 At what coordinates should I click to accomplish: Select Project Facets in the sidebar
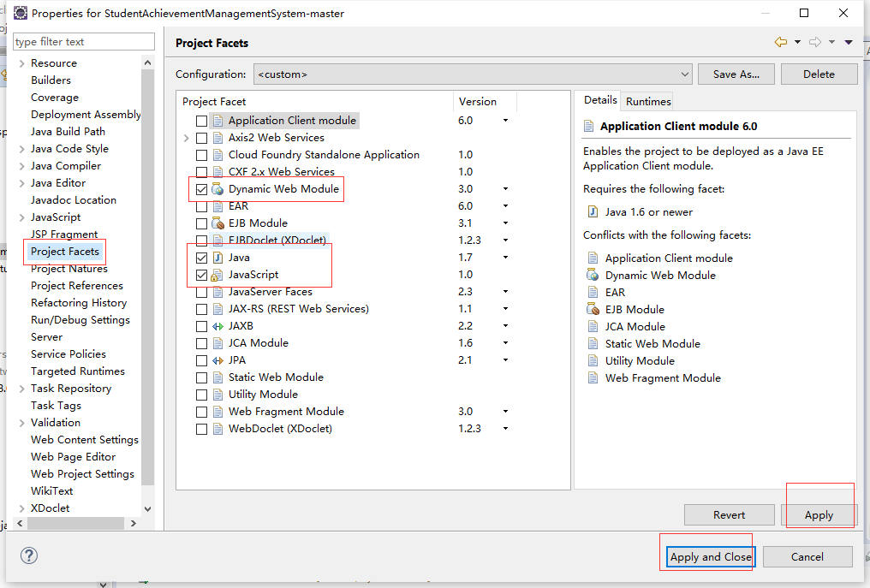pos(65,252)
